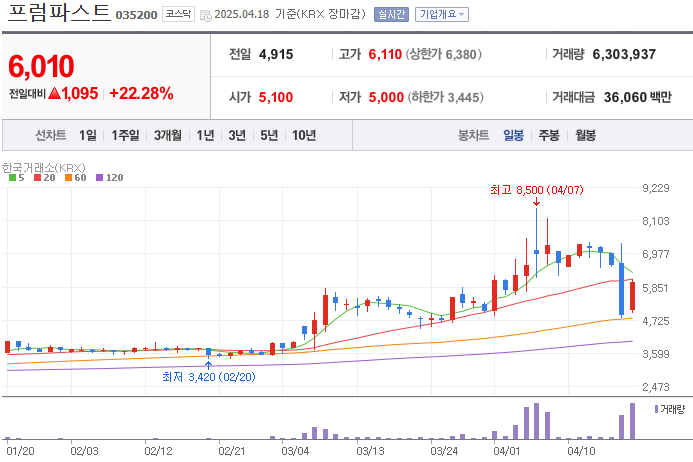The image size is (693, 462).
Task: Switch to 일봉 daily candle chart
Action: pyautogui.click(x=513, y=135)
